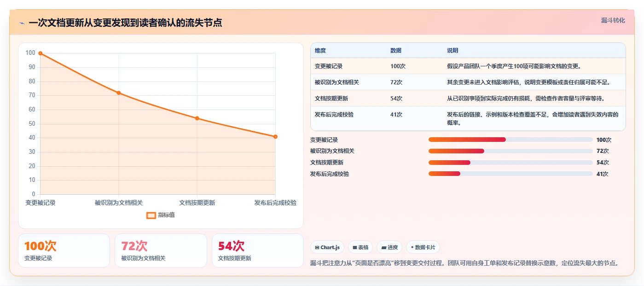
Task: Click the progress row label 文档按期更新
Action: point(327,163)
